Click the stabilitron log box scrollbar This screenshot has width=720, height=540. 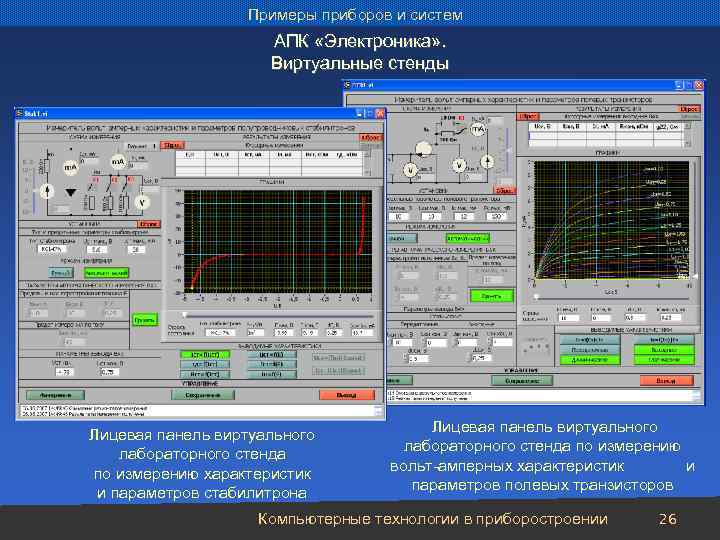(378, 411)
